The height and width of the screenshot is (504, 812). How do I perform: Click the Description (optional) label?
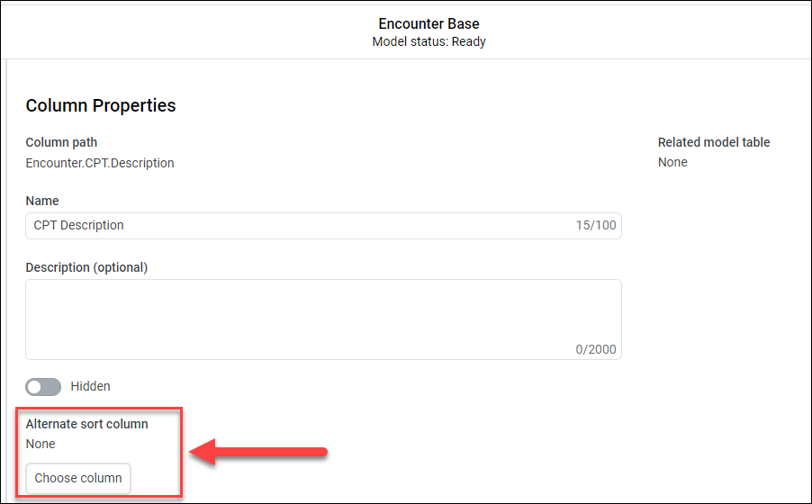(x=86, y=267)
